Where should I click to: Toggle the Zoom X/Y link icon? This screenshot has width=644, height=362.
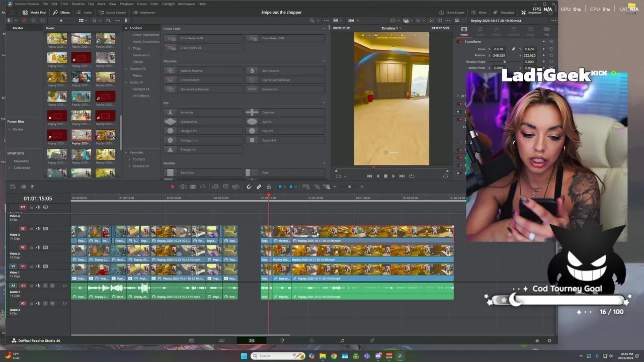(x=513, y=49)
